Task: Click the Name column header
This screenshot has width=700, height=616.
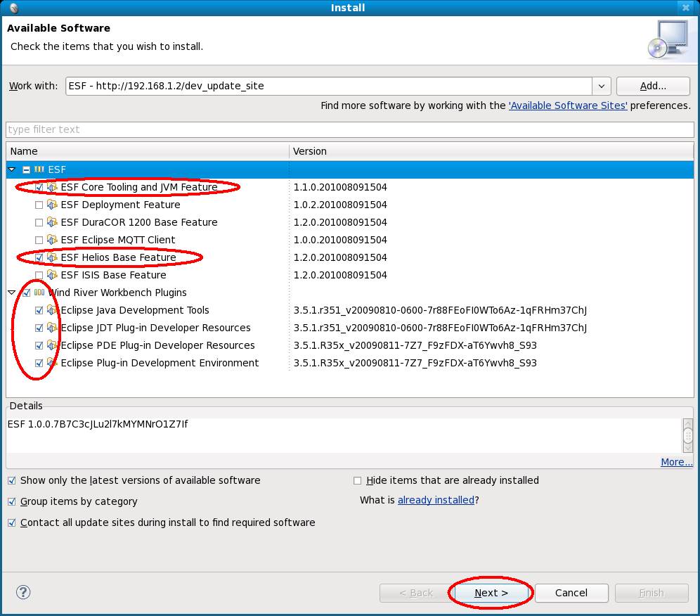Action: click(148, 151)
